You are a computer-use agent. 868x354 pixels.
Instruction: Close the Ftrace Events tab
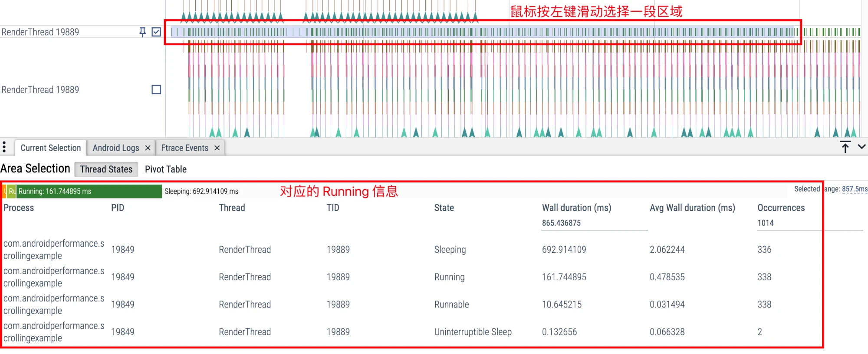(x=217, y=148)
